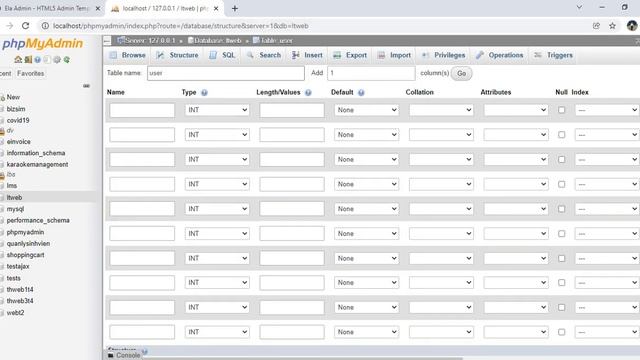640x360 pixels.
Task: Open the SQL tab
Action: pos(222,55)
